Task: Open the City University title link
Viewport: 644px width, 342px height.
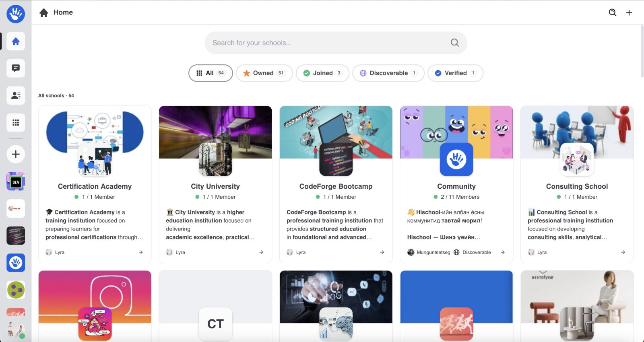Action: [215, 186]
